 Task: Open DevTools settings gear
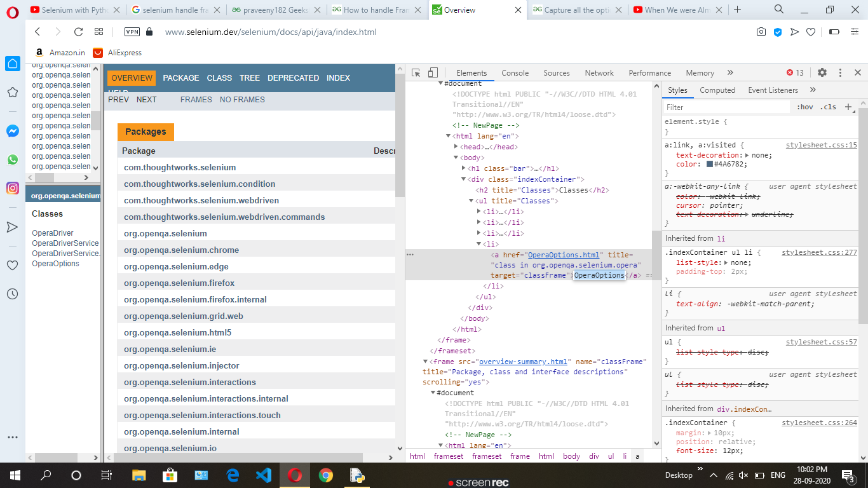tap(822, 73)
